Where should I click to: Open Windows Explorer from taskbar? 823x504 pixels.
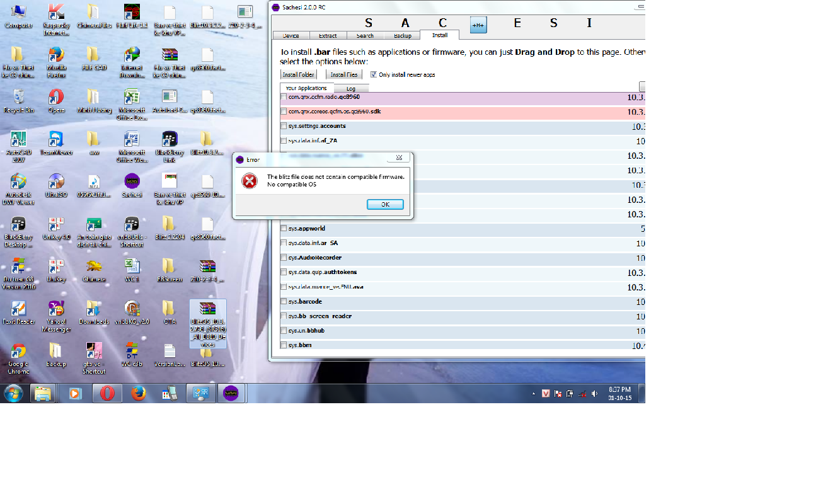click(x=43, y=394)
